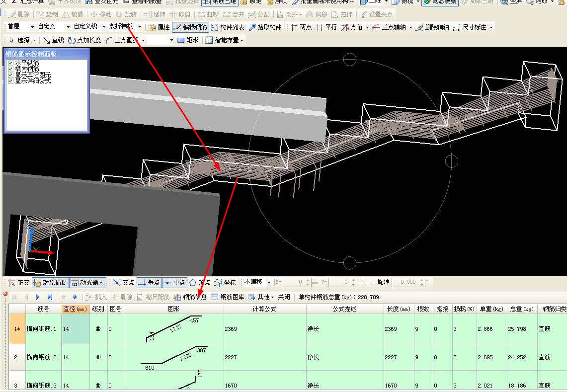Click the 计算公式 column header

click(265, 309)
